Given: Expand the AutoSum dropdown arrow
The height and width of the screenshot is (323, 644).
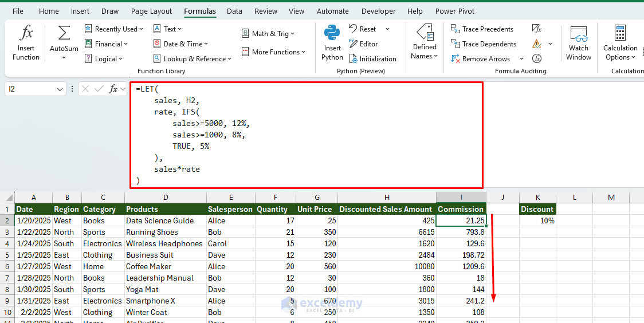Looking at the screenshot, I should tap(64, 58).
